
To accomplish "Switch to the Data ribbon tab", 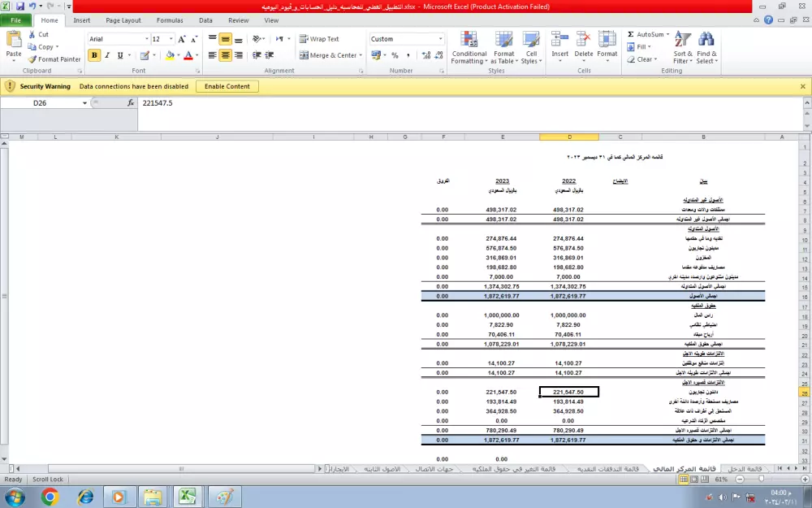I will coord(205,20).
